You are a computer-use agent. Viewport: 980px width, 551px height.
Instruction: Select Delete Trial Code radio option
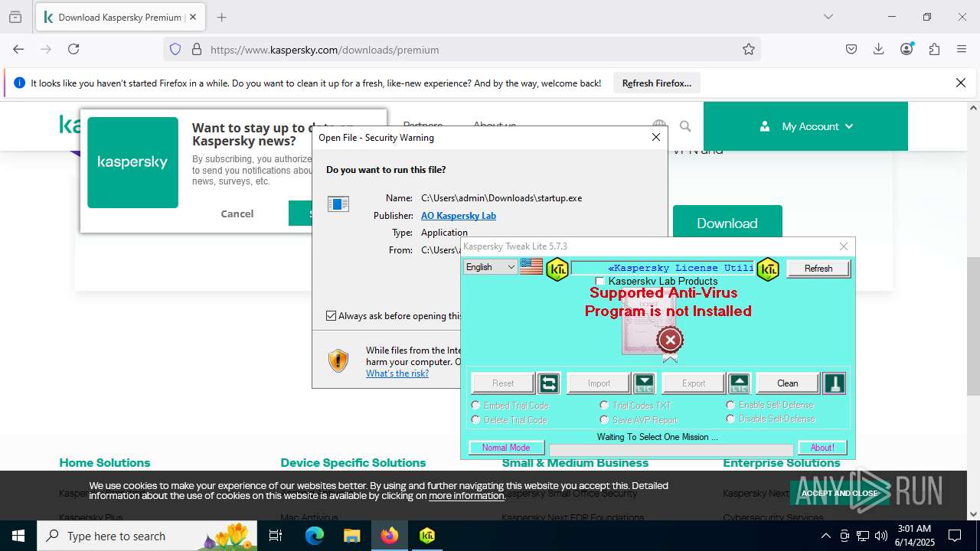[x=476, y=419]
